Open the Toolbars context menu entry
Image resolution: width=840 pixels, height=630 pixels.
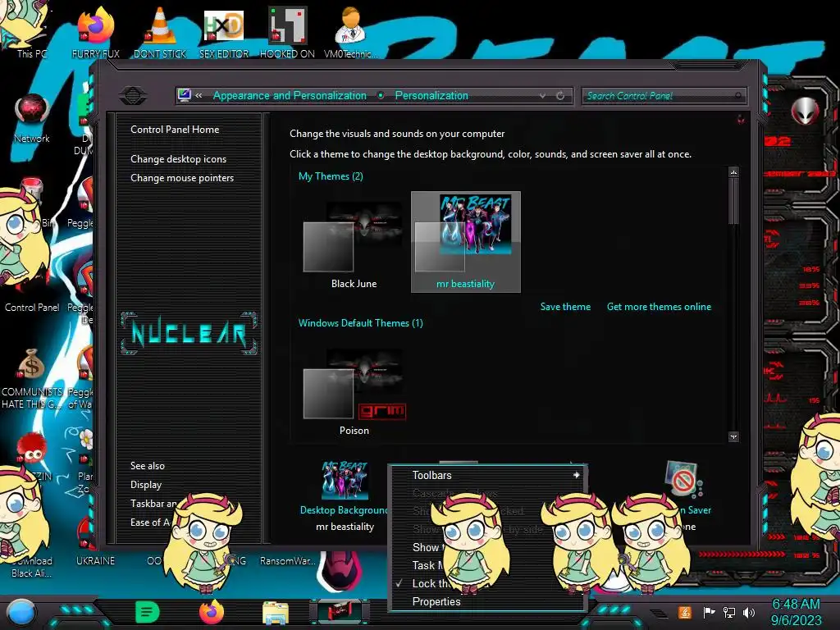click(487, 475)
